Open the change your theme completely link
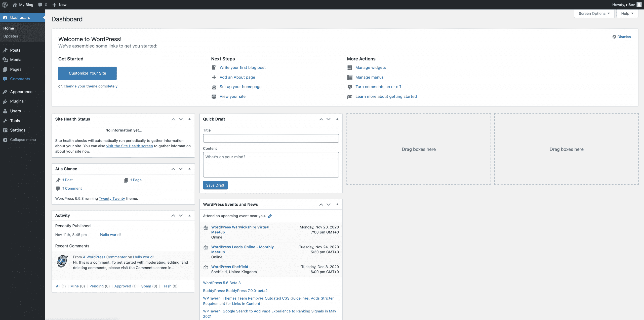This screenshot has height=320, width=644. 91,86
